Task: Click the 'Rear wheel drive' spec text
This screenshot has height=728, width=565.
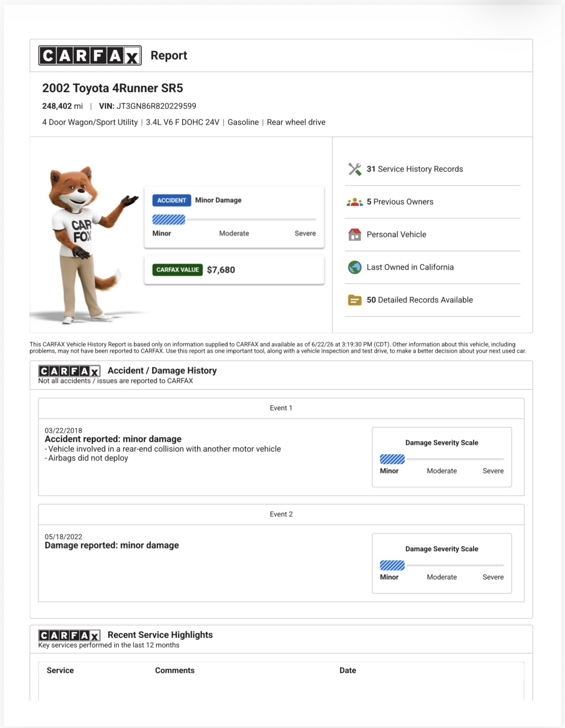Action: click(x=296, y=122)
